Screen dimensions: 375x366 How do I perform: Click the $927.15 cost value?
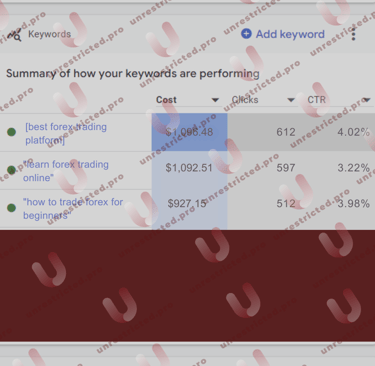tap(187, 203)
